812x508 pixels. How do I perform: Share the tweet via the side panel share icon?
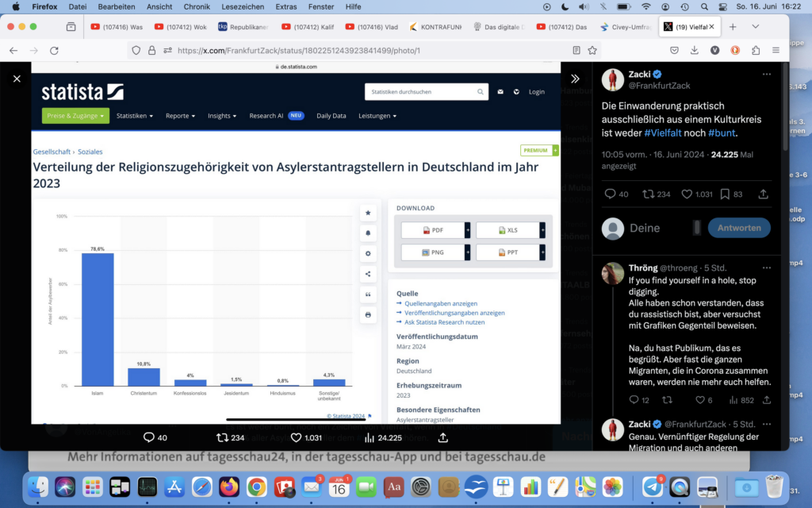click(x=763, y=194)
